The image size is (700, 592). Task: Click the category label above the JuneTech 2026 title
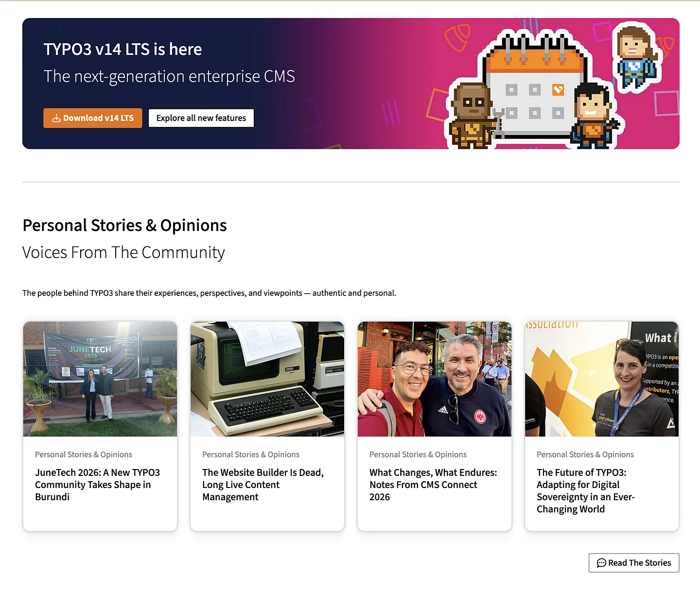84,454
